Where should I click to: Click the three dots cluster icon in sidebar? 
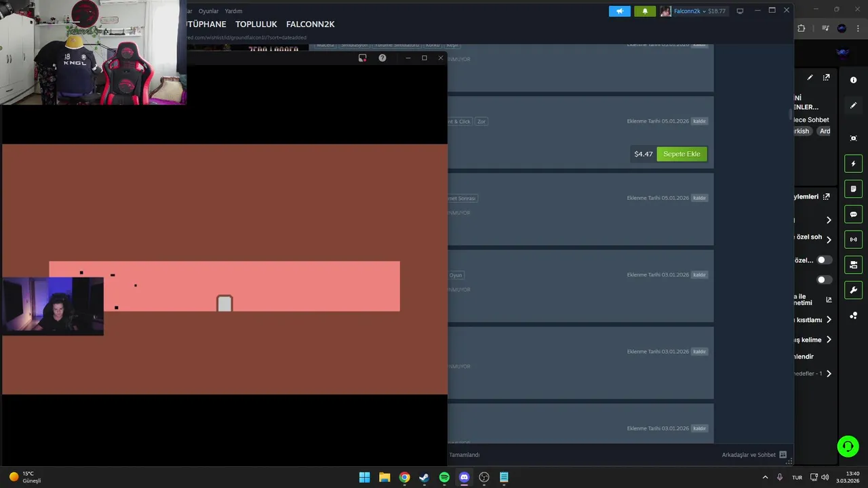click(x=853, y=316)
